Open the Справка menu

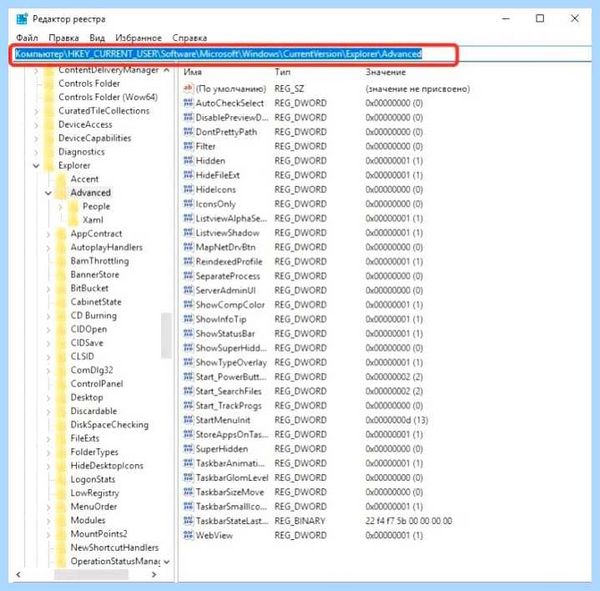click(x=189, y=38)
